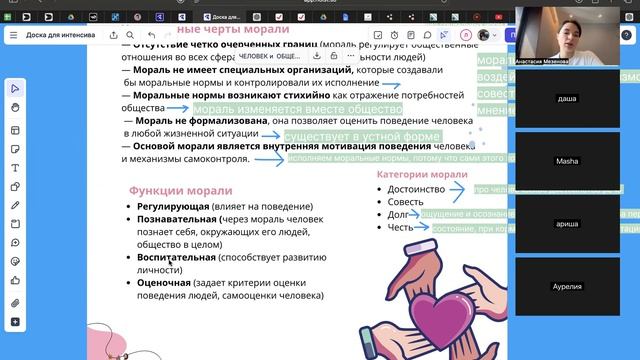Select the cursor (select) tool
This screenshot has height=360, width=640.
pos(15,89)
